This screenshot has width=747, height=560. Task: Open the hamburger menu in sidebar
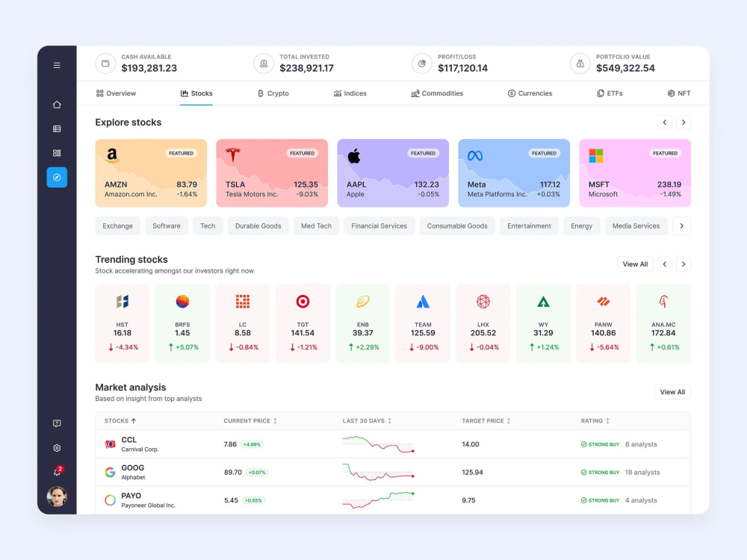pos(57,65)
